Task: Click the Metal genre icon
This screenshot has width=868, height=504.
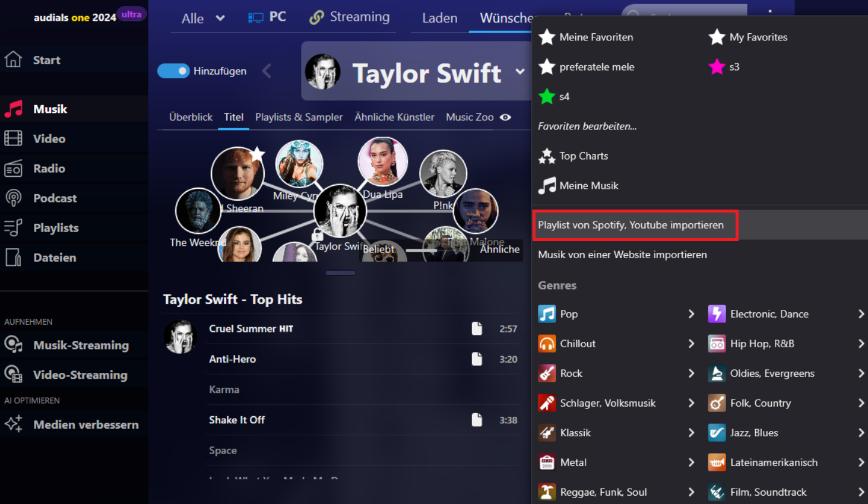Action: [547, 462]
